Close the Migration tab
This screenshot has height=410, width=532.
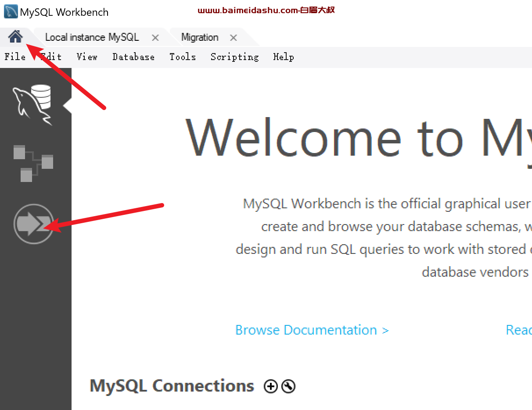234,38
